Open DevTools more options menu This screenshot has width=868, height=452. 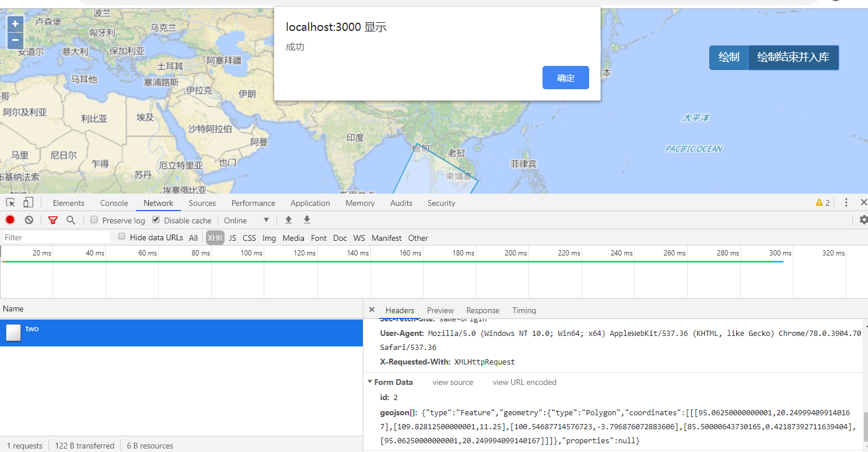846,203
